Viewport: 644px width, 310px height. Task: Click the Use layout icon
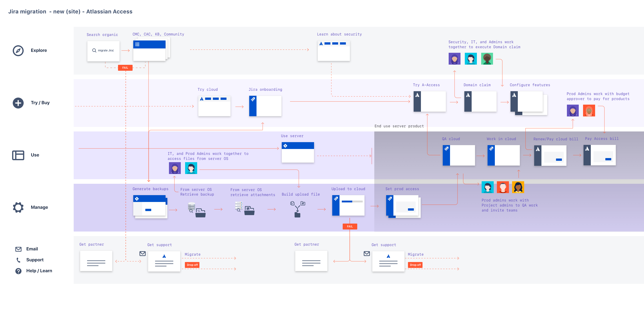[x=18, y=155]
